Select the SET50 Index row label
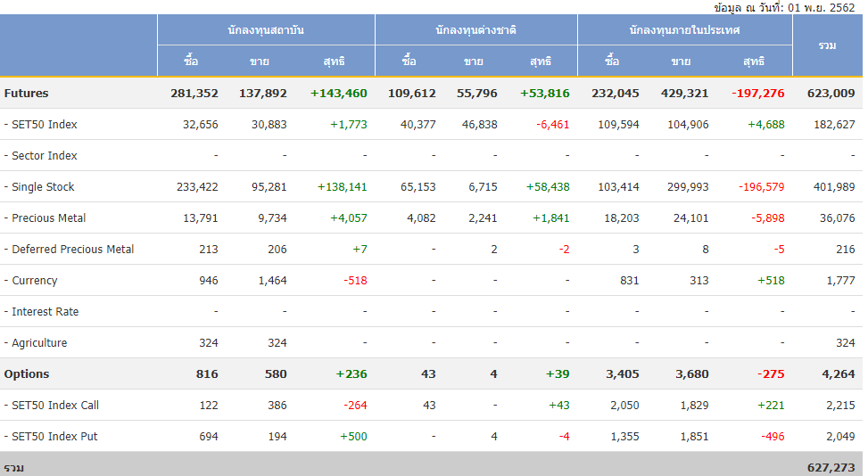Screen dimensions: 868x476 coord(40,125)
